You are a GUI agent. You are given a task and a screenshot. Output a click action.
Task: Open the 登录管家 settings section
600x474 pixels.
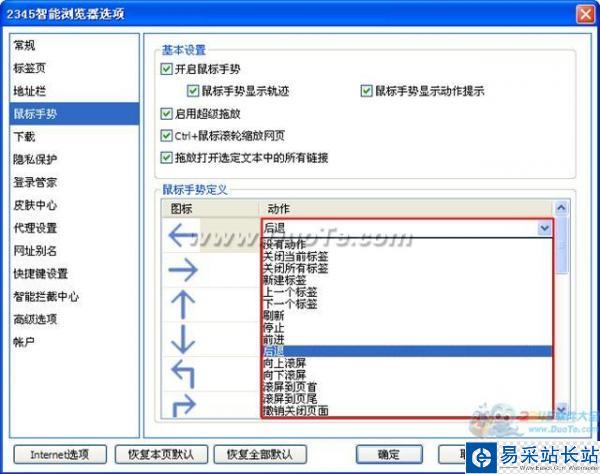pyautogui.click(x=74, y=182)
